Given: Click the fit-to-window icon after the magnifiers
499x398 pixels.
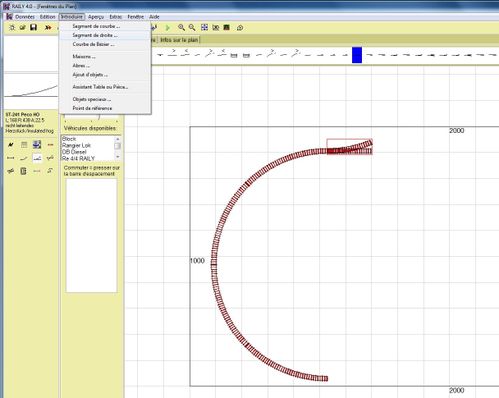Looking at the screenshot, I should click(204, 27).
